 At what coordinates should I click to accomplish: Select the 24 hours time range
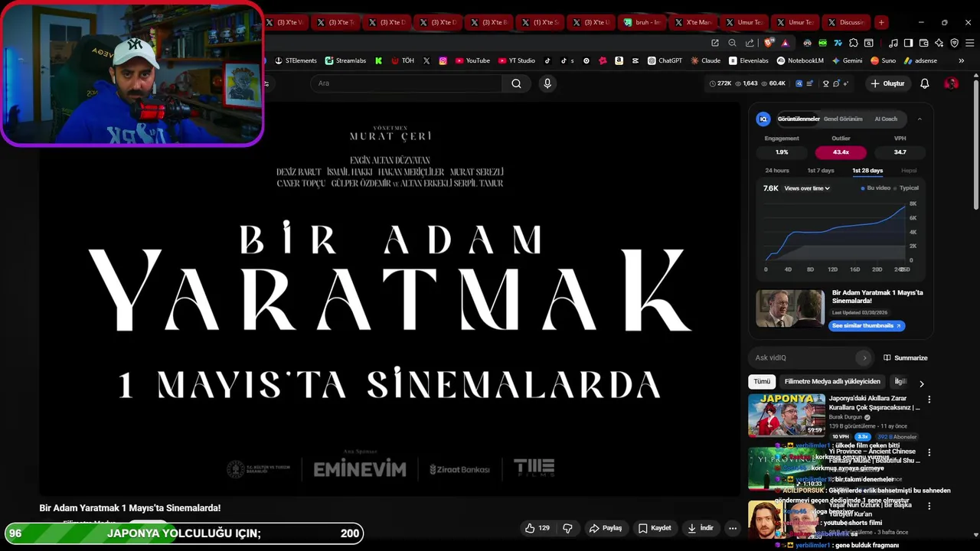click(777, 171)
